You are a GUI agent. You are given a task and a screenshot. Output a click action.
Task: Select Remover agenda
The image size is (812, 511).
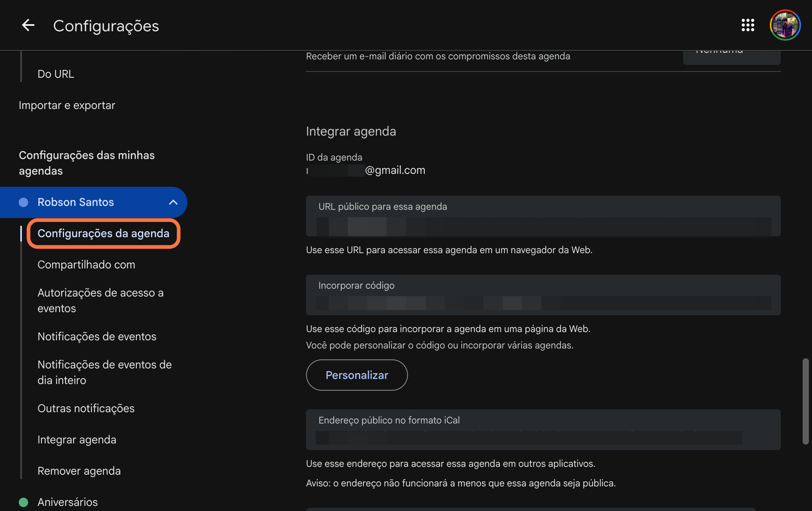(79, 471)
